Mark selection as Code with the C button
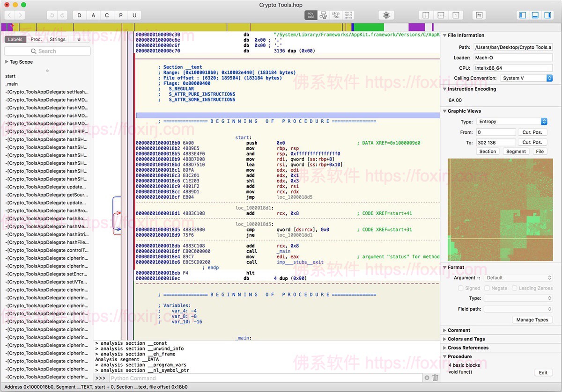Screen dimensions: 562x392 [107, 15]
